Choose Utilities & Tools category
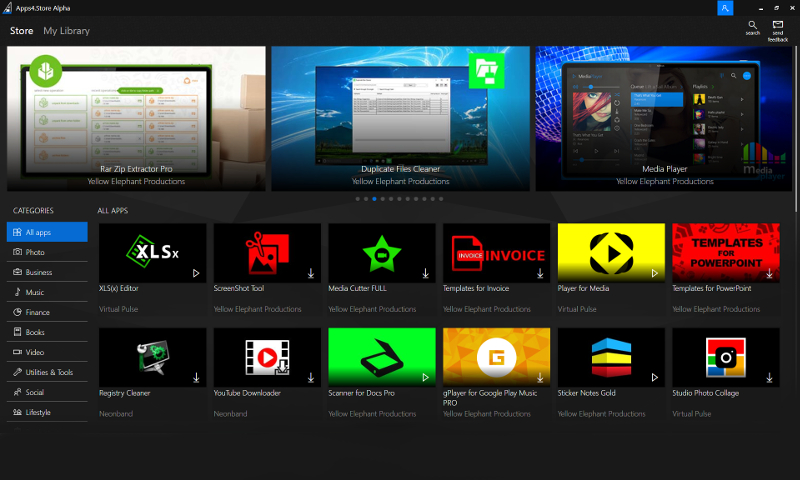Screen dimensions: 800x480 [x=47, y=372]
